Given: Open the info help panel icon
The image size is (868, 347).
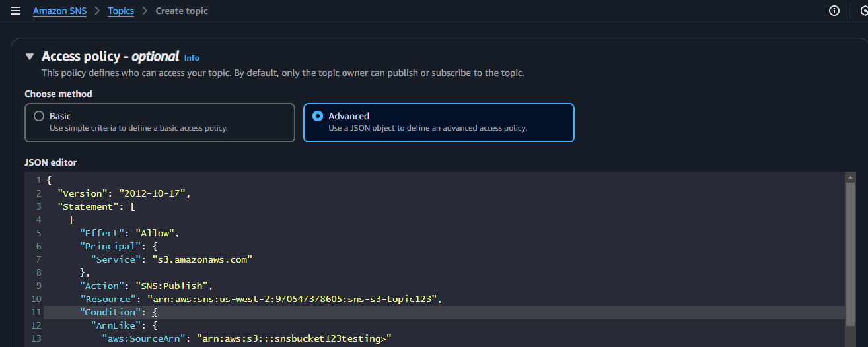Looking at the screenshot, I should coord(834,11).
